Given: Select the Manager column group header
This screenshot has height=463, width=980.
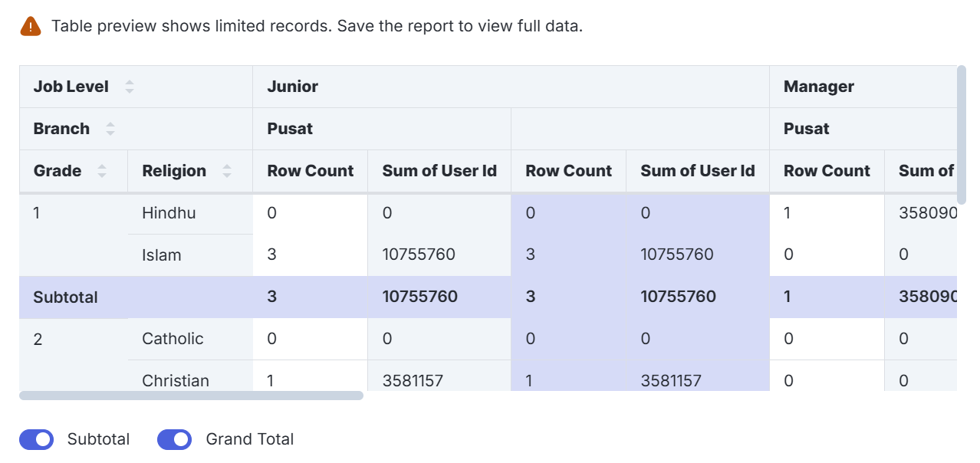Looking at the screenshot, I should pos(818,87).
